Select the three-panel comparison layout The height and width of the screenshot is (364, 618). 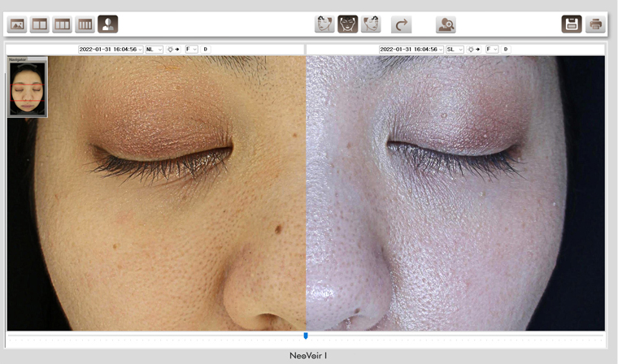(62, 24)
